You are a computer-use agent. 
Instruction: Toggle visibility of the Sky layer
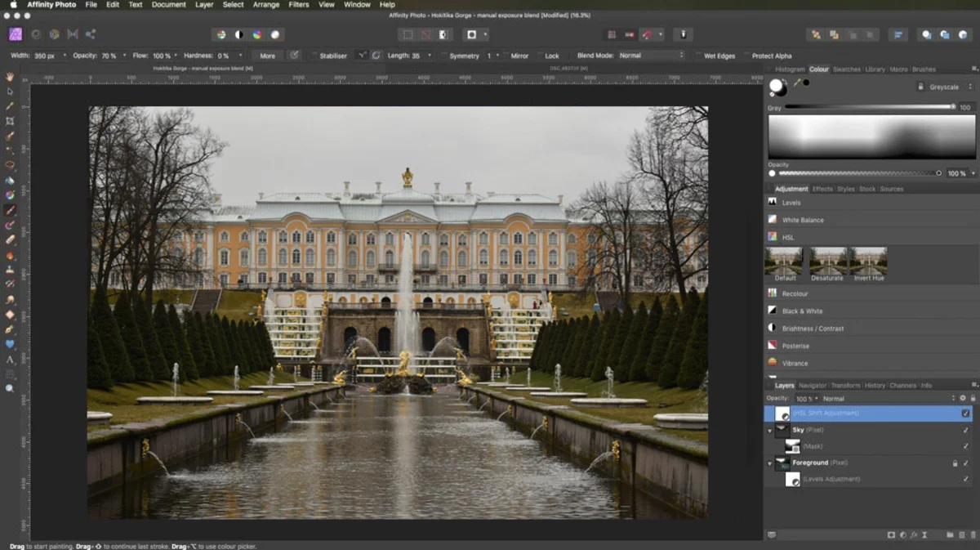coord(965,430)
